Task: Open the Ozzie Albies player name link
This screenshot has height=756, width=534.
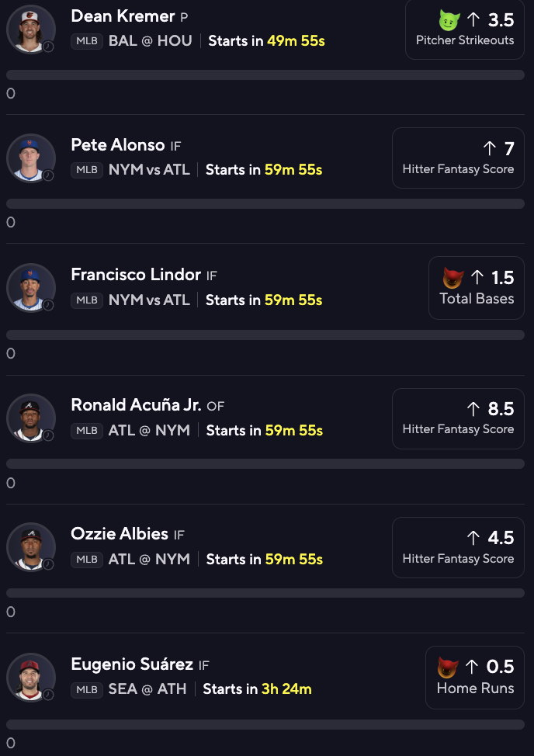Action: 120,534
